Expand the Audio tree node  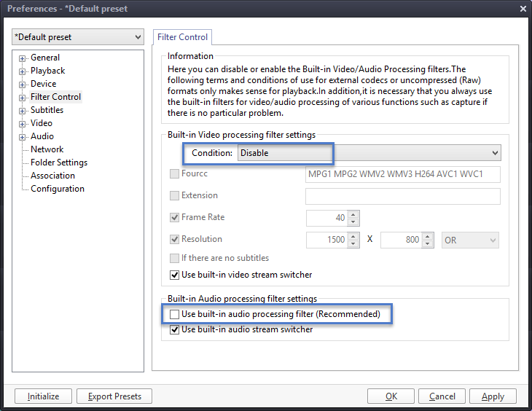[22, 137]
